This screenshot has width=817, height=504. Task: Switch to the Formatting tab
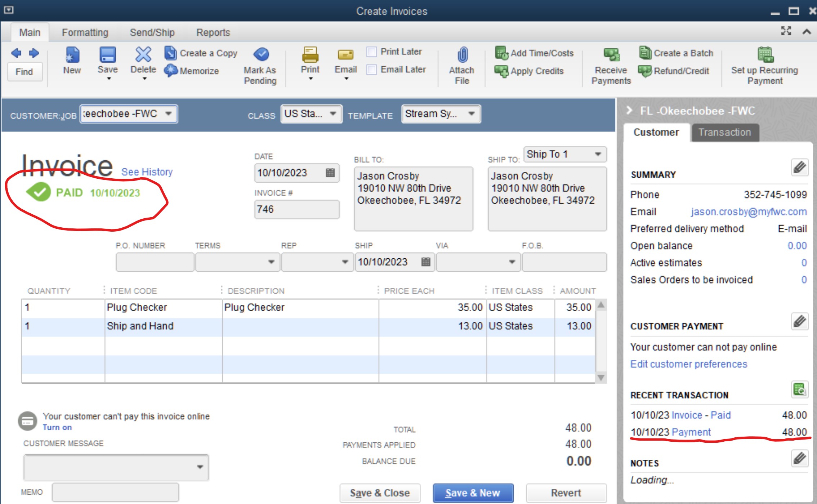pyautogui.click(x=84, y=32)
